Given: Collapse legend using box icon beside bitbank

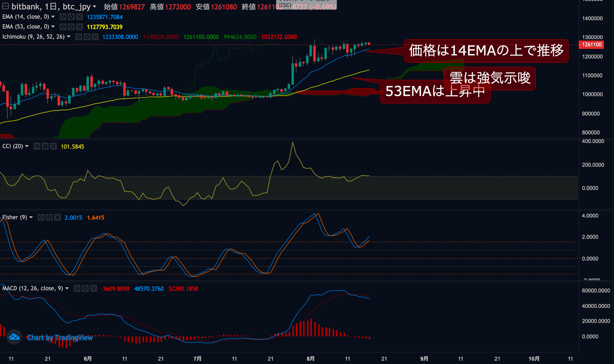Looking at the screenshot, I should [5, 6].
